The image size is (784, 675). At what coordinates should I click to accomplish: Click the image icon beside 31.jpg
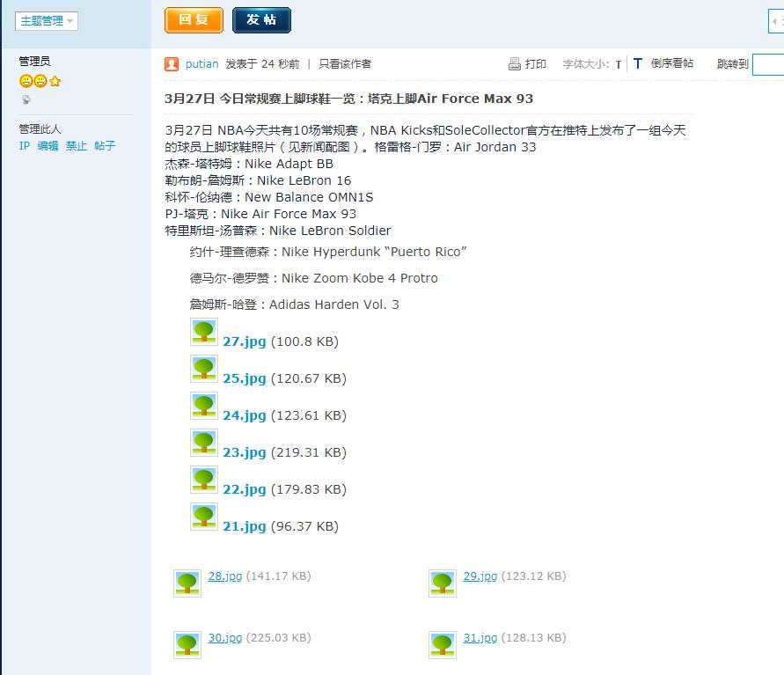pyautogui.click(x=443, y=645)
